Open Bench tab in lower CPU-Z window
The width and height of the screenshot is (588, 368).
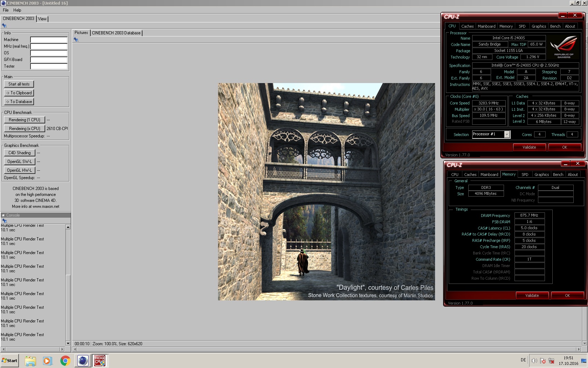pos(558,175)
